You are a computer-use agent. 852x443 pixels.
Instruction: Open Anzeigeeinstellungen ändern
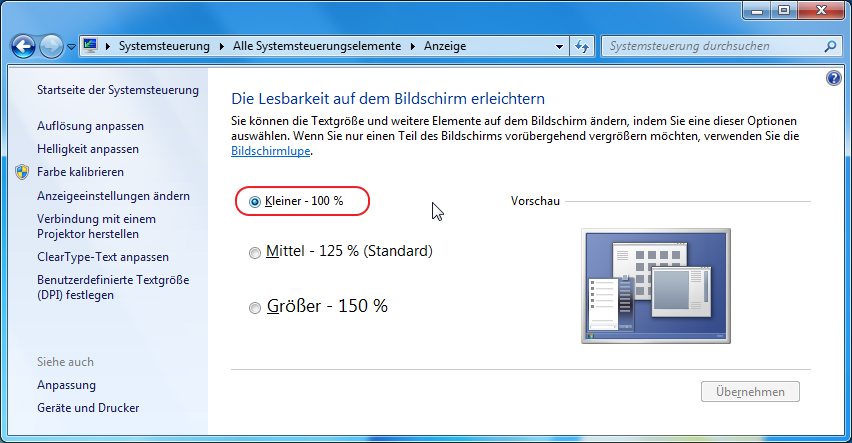click(x=114, y=196)
